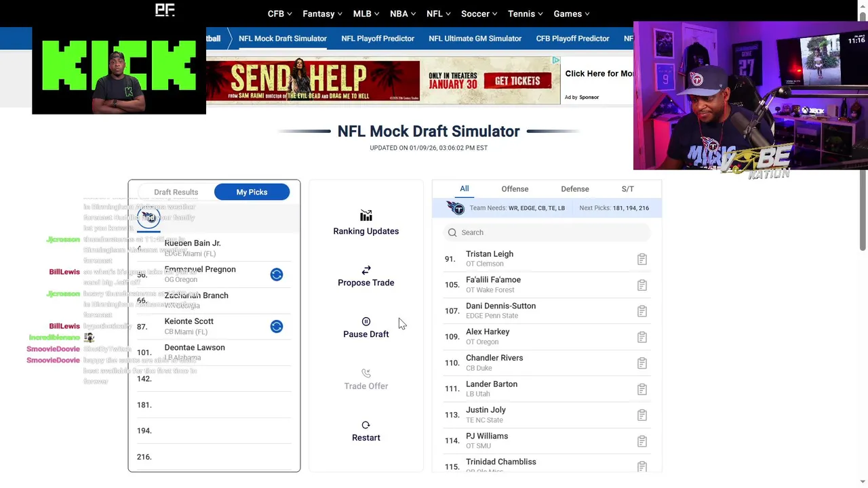868x488 pixels.
Task: Filter players by S/T tab
Action: coord(628,189)
